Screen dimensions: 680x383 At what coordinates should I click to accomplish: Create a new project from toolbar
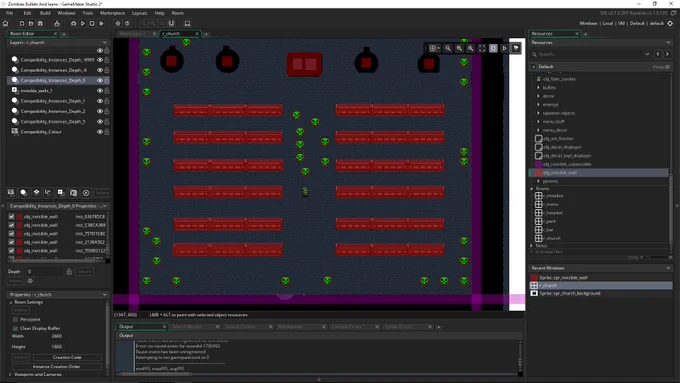[22, 23]
